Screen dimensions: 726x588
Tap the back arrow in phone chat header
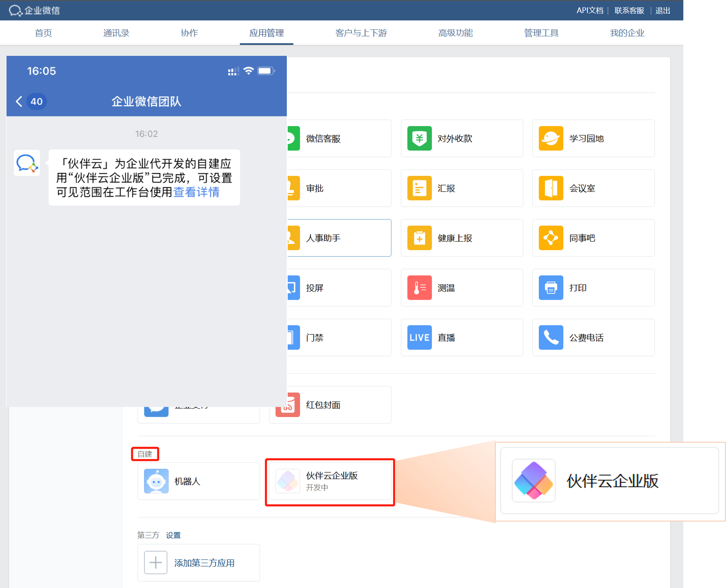19,101
